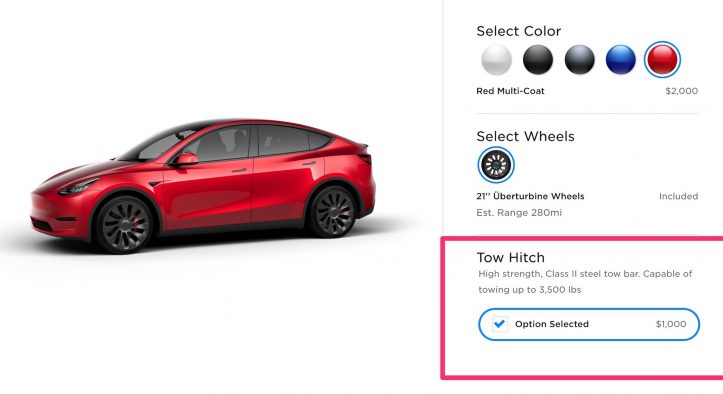Click the 21'' Überturbine Wheels label

click(x=530, y=196)
